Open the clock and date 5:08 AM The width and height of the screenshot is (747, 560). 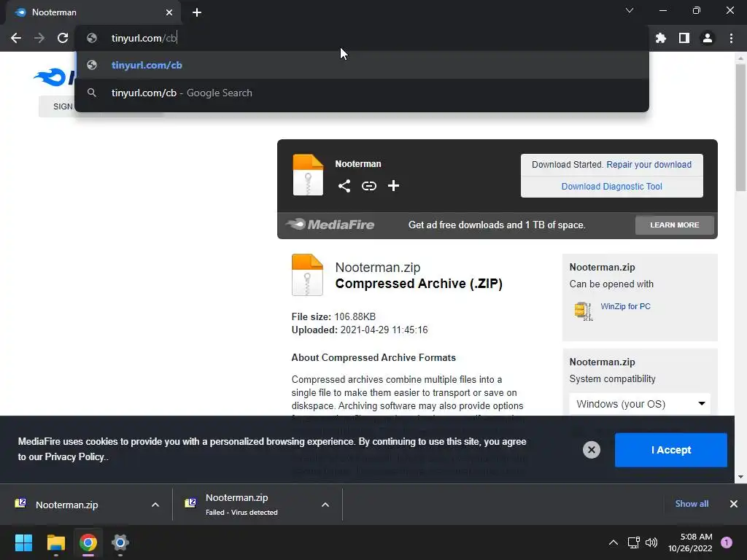point(690,542)
